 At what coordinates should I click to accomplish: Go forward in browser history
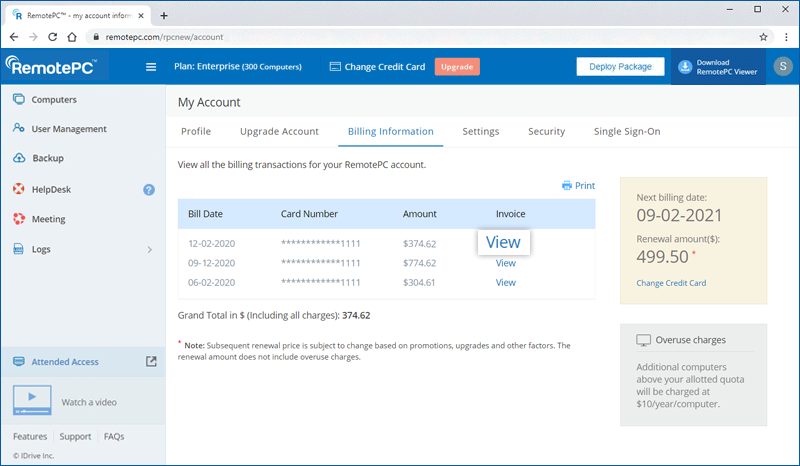pyautogui.click(x=33, y=37)
